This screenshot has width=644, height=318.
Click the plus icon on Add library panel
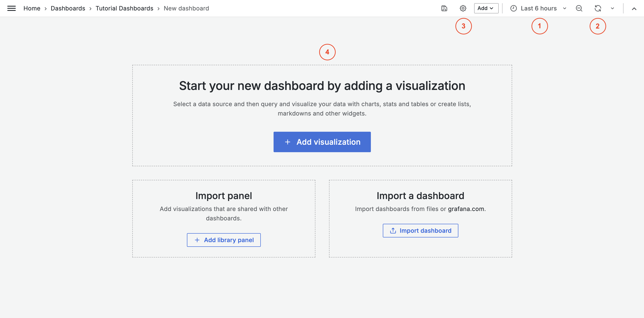point(197,240)
